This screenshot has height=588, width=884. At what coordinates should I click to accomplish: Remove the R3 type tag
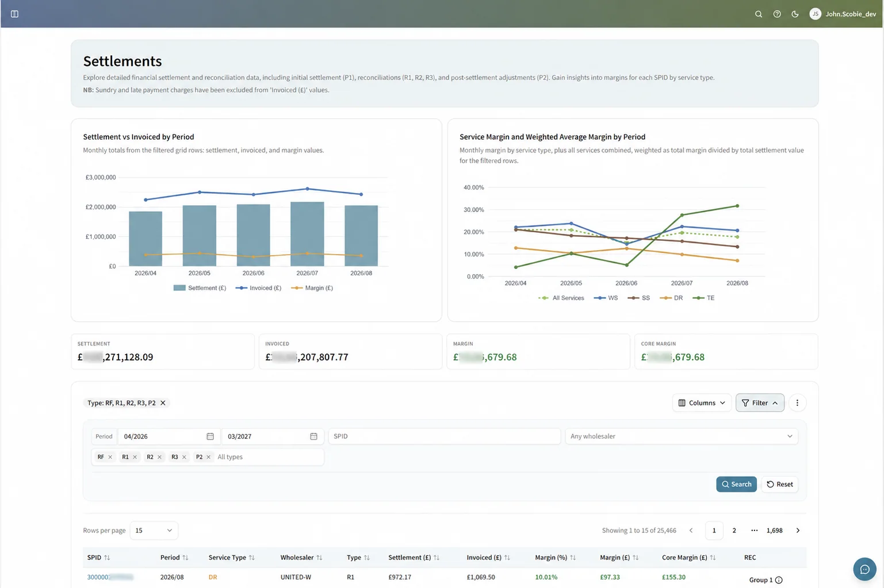coord(184,457)
